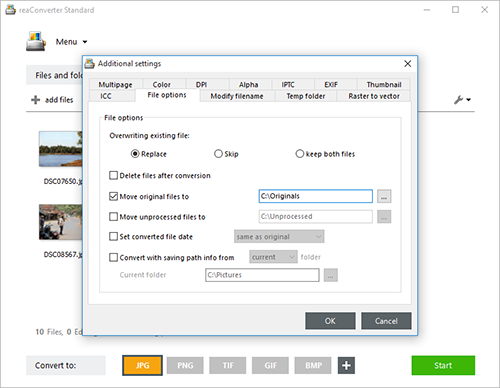The width and height of the screenshot is (500, 388).
Task: Switch to the Modify filename tab
Action: [237, 96]
